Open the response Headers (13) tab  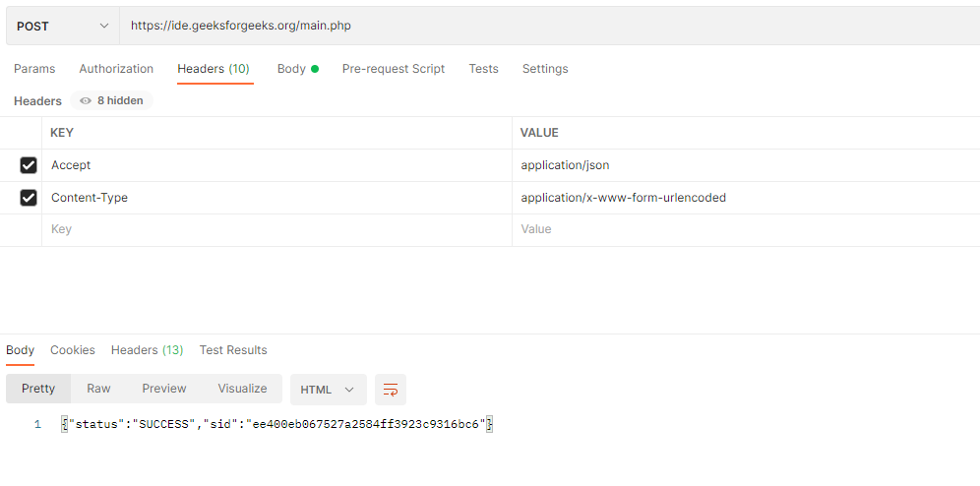click(x=147, y=350)
